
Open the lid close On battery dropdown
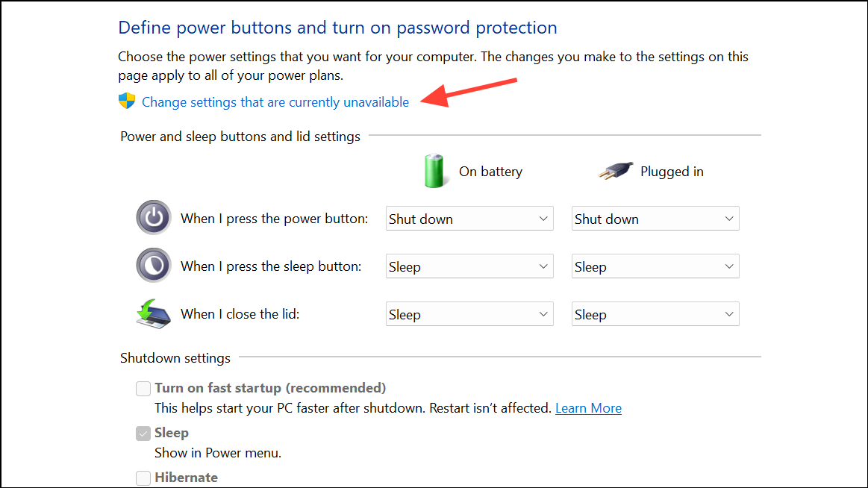point(469,313)
